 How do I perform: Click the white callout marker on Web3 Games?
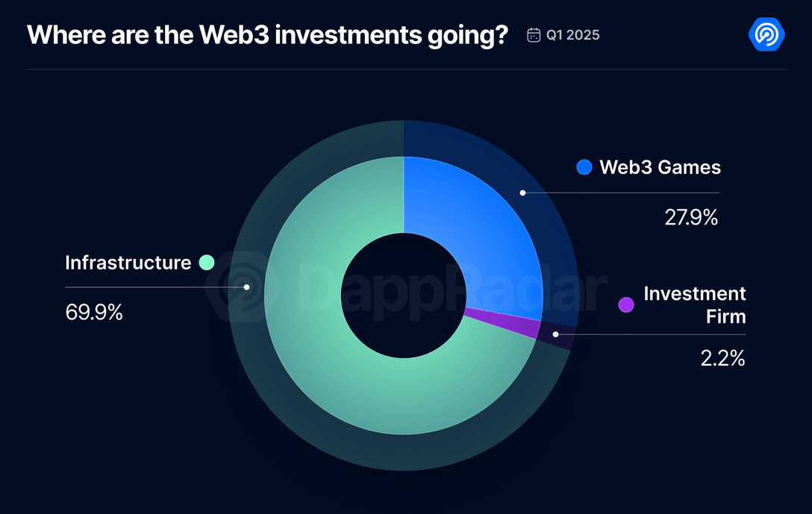pyautogui.click(x=522, y=192)
